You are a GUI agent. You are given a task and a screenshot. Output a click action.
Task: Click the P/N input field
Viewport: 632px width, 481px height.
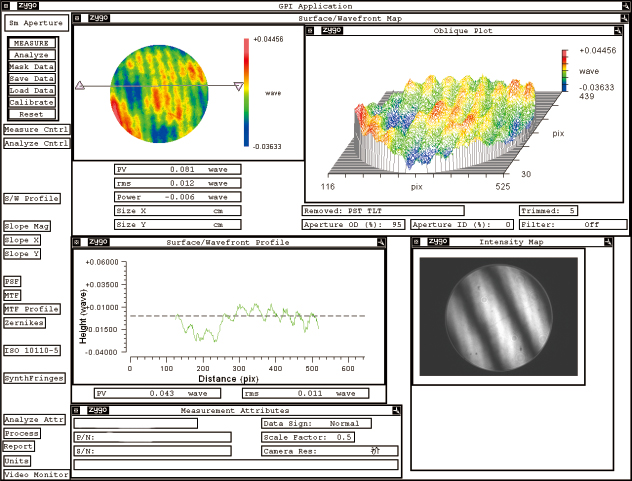(x=152, y=437)
